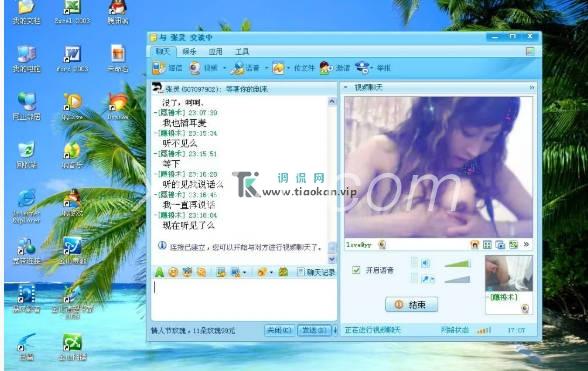Viewport: 588px width, 371px height.
Task: Open the voice (语音) dropdown arrow
Action: tap(266, 68)
